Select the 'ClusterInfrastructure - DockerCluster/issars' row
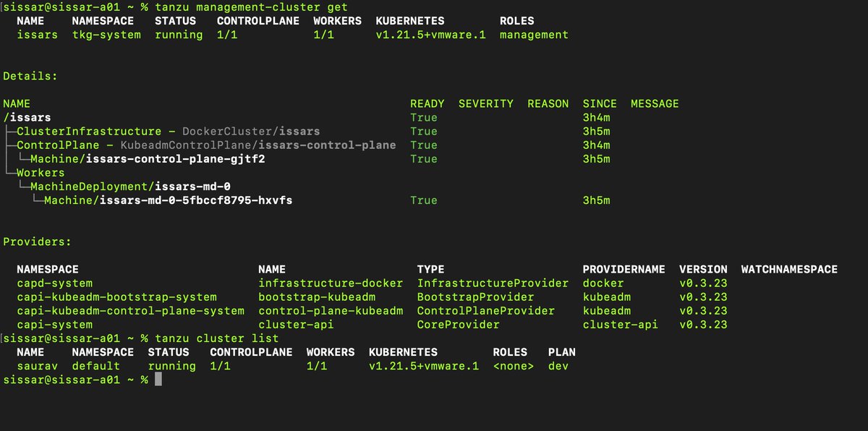Viewport: 868px width, 431px height. pyautogui.click(x=168, y=131)
